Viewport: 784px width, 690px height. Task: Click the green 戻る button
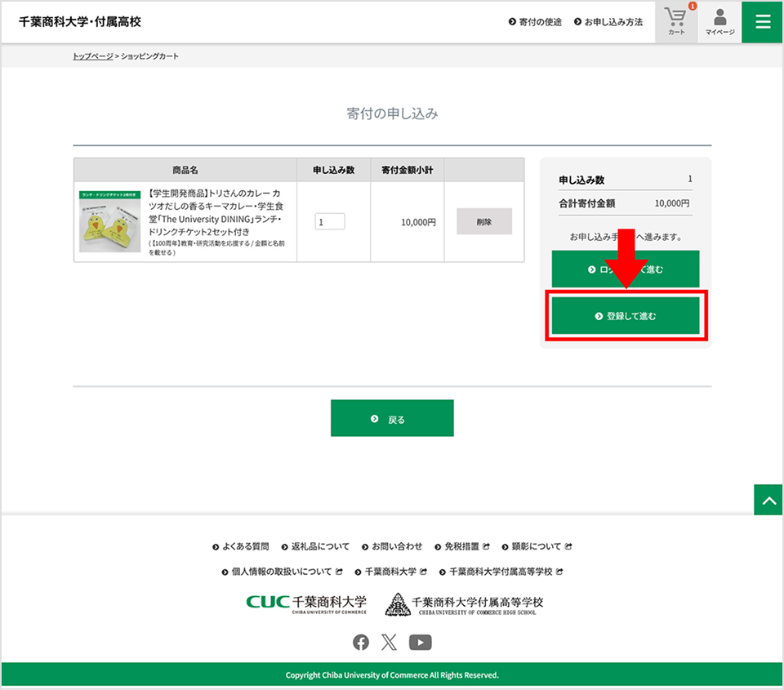point(392,419)
